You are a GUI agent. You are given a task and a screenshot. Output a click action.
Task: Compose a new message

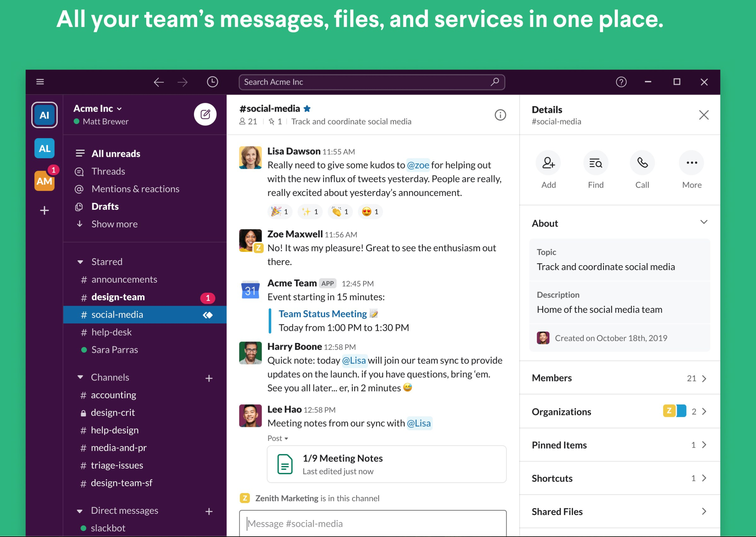pyautogui.click(x=205, y=114)
